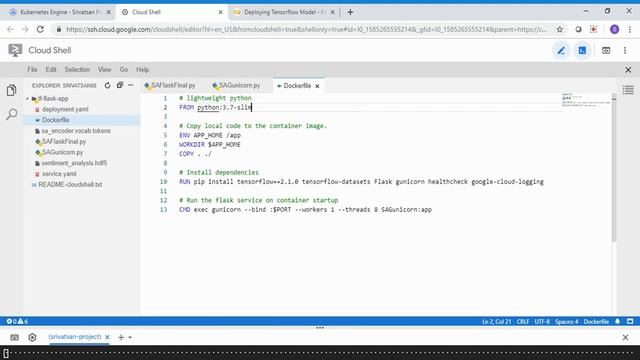Change UTF-8 file encoding

[542, 322]
